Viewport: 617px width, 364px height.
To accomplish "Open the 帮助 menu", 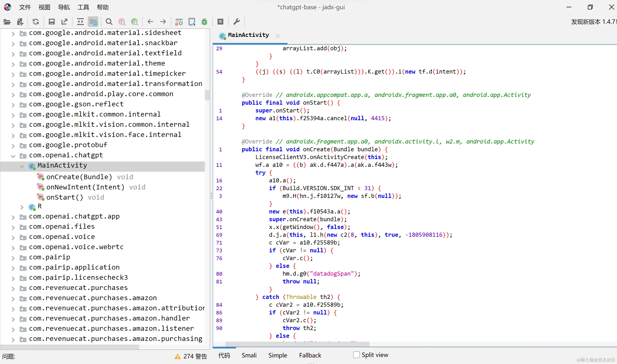I will click(x=103, y=7).
